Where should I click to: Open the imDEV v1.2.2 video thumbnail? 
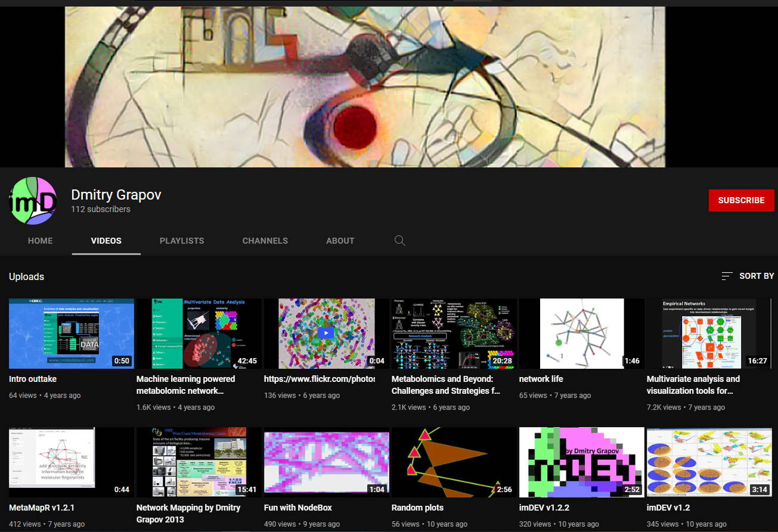click(x=581, y=462)
